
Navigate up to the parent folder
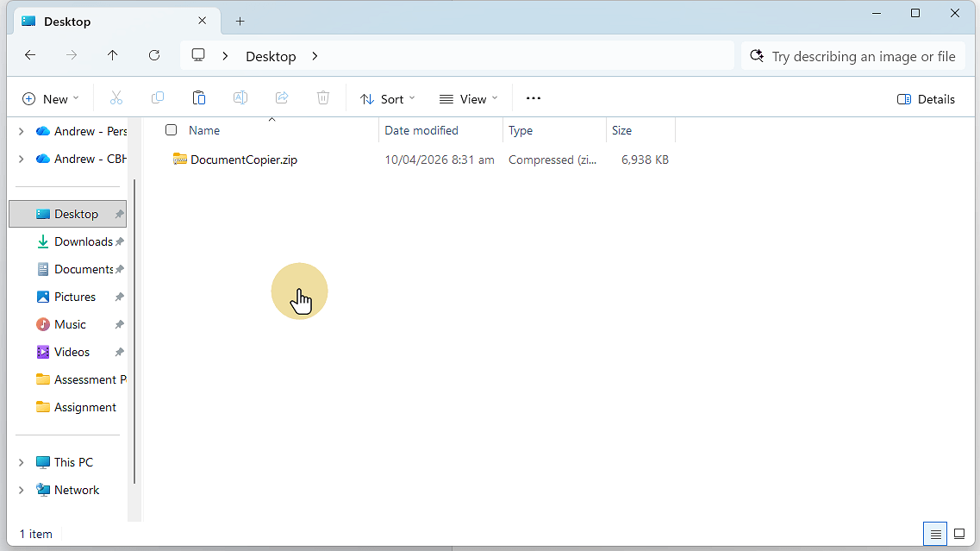(x=113, y=55)
